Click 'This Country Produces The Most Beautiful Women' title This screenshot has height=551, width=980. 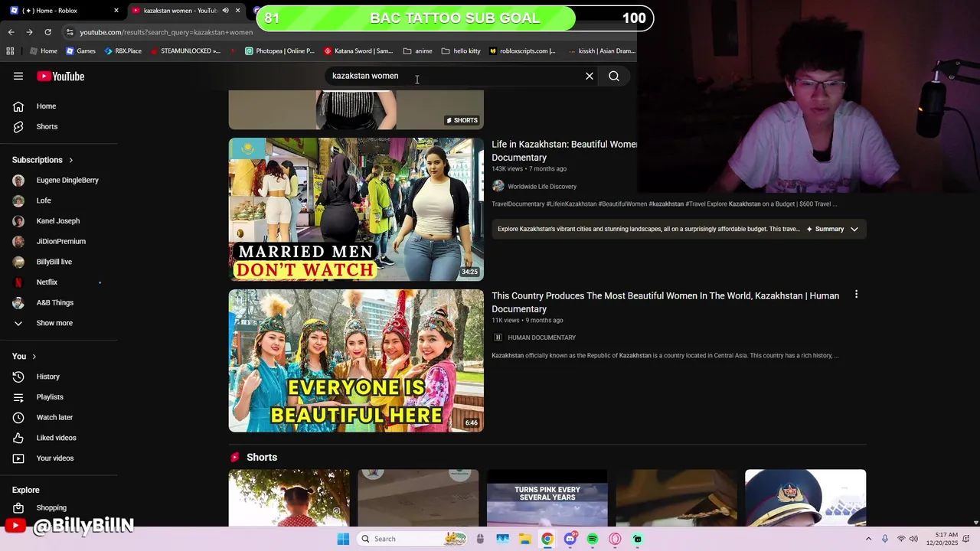click(x=665, y=302)
